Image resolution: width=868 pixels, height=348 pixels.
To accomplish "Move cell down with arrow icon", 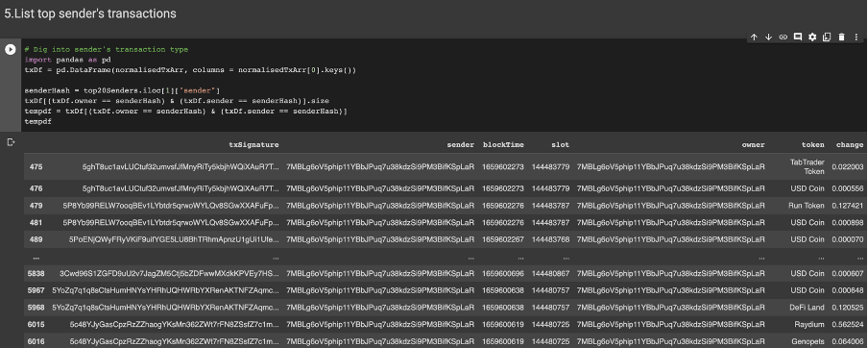I will 768,37.
